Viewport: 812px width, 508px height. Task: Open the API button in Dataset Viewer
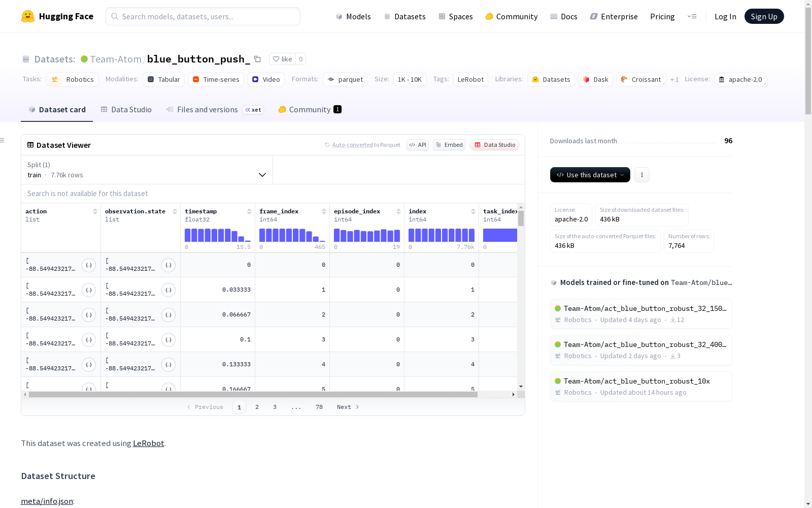pyautogui.click(x=418, y=145)
